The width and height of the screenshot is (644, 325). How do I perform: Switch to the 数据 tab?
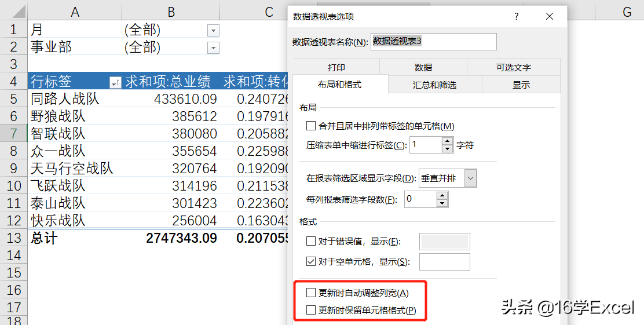pos(423,67)
